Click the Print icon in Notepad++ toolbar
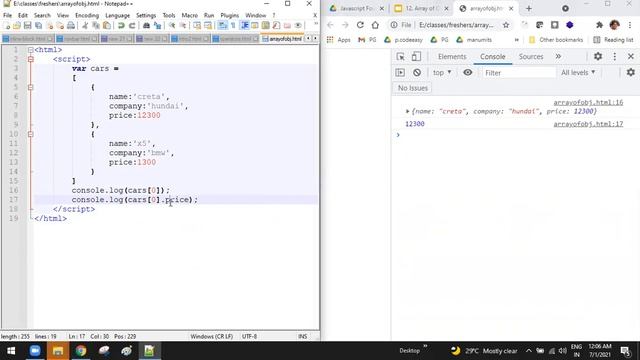 pyautogui.click(x=71, y=26)
